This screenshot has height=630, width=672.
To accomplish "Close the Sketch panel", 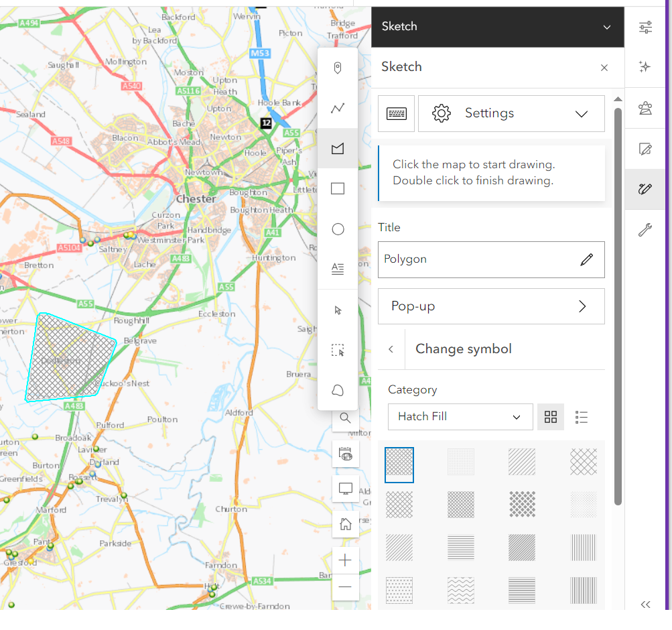I will click(604, 67).
